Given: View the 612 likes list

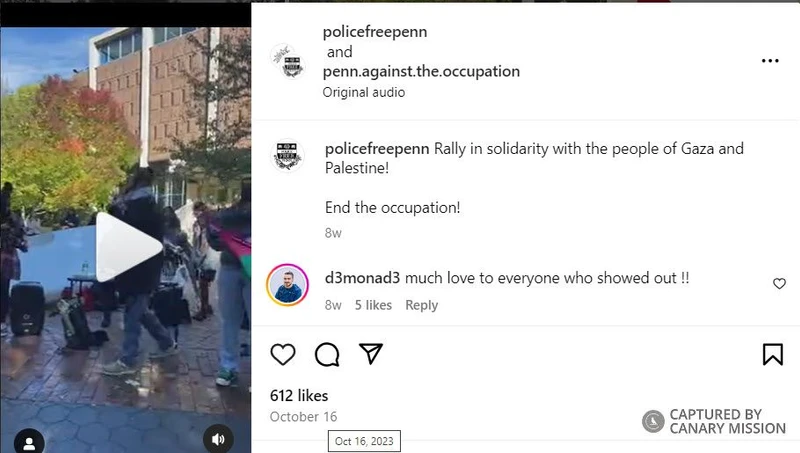Looking at the screenshot, I should (299, 395).
